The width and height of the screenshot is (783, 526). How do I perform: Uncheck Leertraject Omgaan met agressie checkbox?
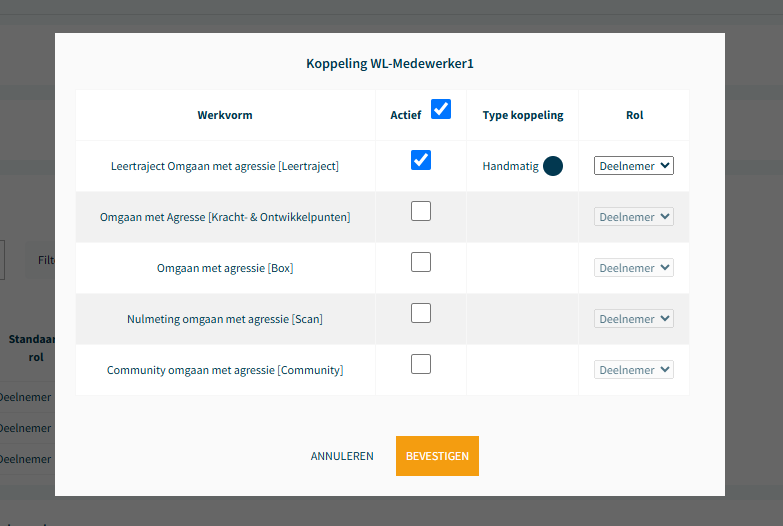(421, 160)
